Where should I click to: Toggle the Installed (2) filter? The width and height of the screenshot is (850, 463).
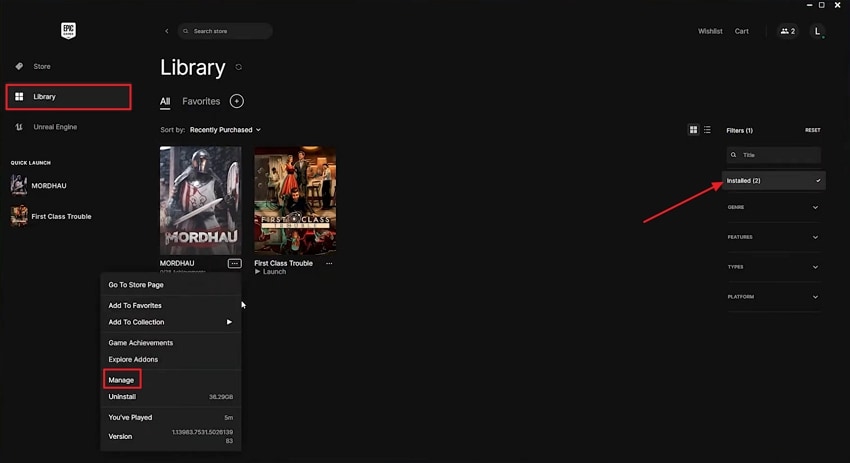click(774, 181)
